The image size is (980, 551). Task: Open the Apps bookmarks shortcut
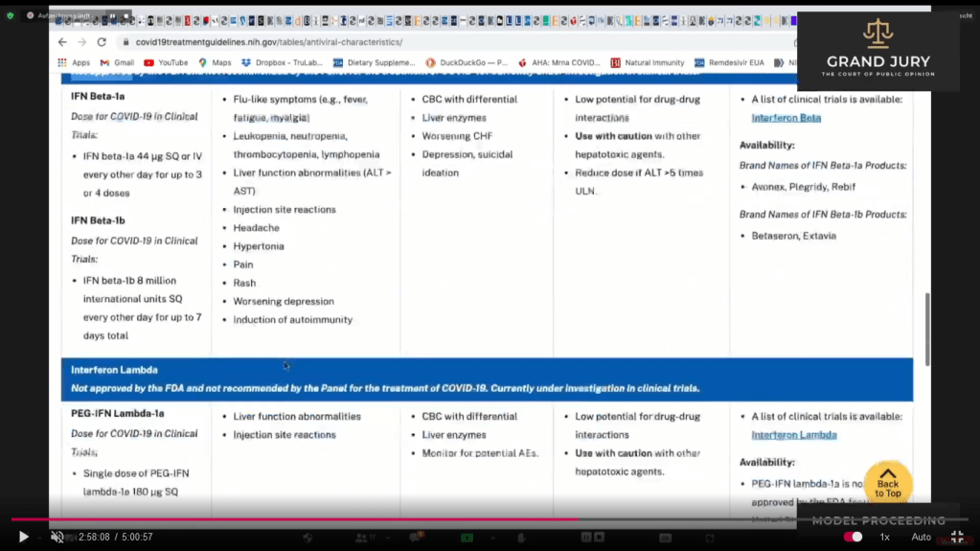tap(74, 63)
